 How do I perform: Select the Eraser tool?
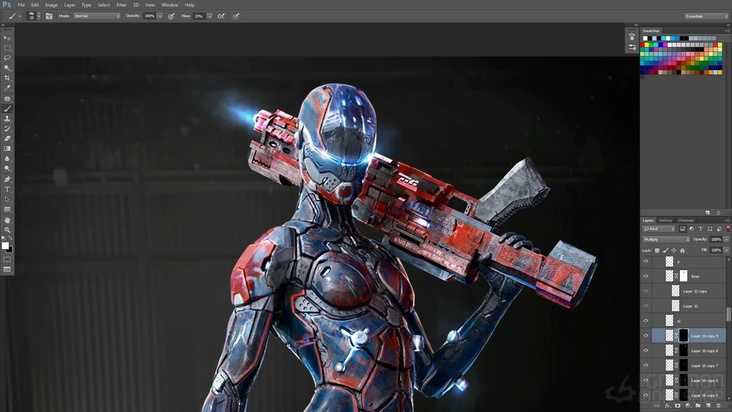point(7,139)
